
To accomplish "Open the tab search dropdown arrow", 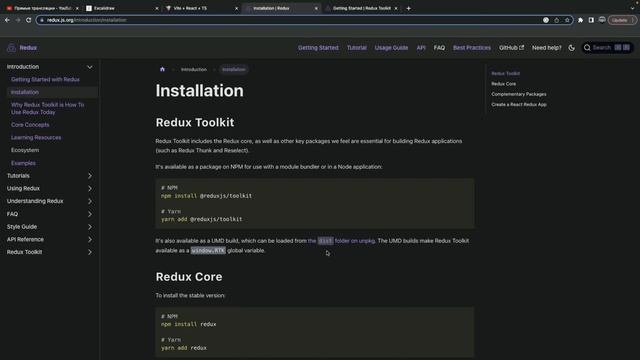I will click(632, 8).
